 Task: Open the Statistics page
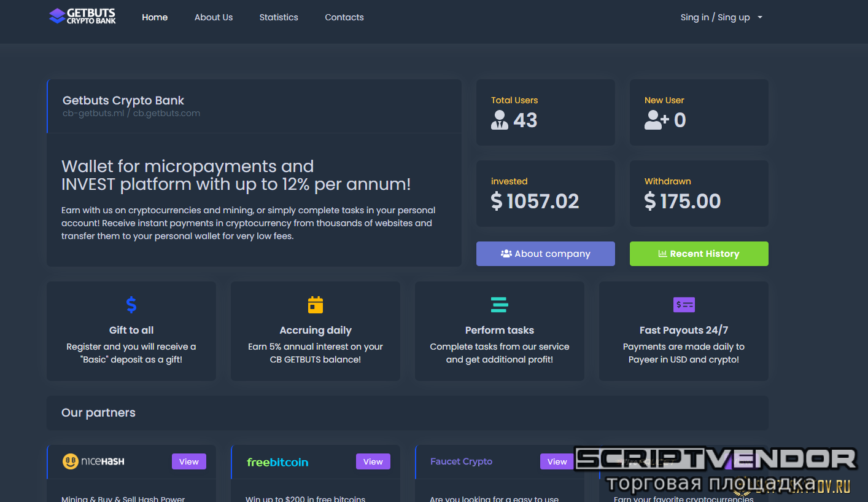pyautogui.click(x=279, y=17)
